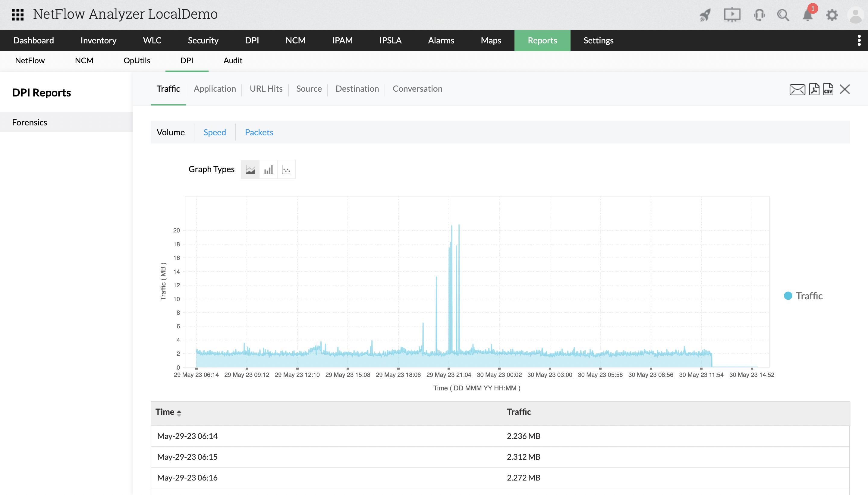
Task: Toggle the Traffic legend series
Action: (x=803, y=296)
